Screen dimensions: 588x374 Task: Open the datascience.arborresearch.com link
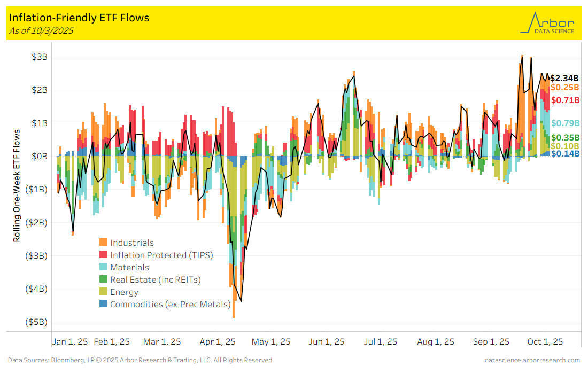coord(532,360)
